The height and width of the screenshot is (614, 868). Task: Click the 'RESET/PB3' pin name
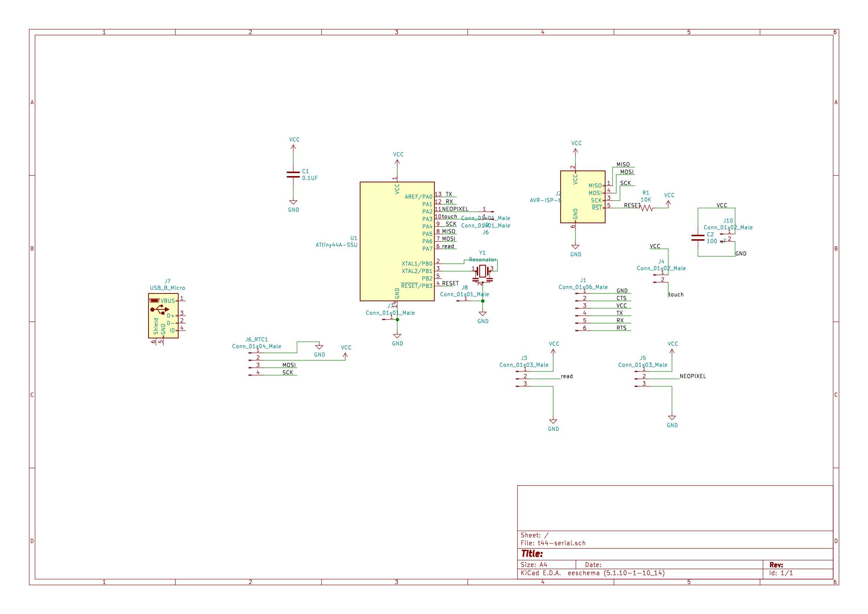click(417, 286)
